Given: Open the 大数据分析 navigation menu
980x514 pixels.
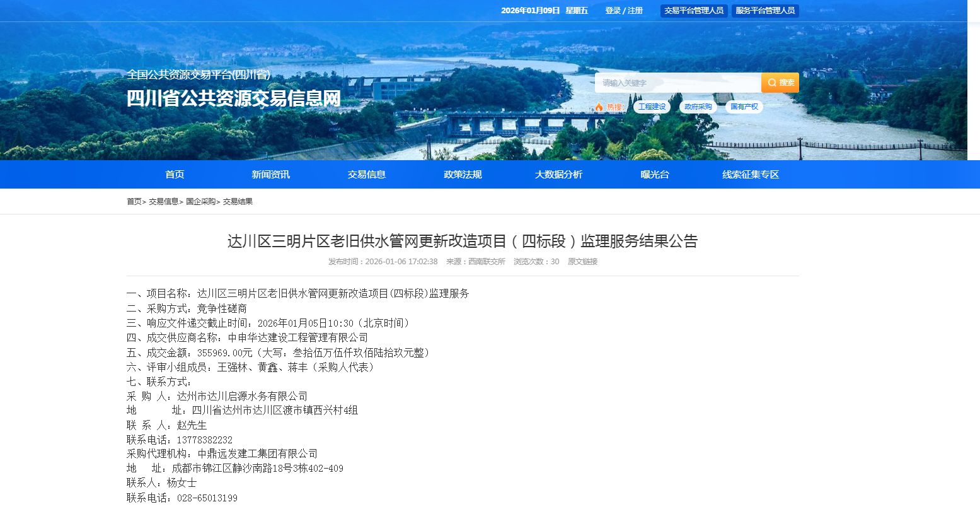Looking at the screenshot, I should (558, 175).
